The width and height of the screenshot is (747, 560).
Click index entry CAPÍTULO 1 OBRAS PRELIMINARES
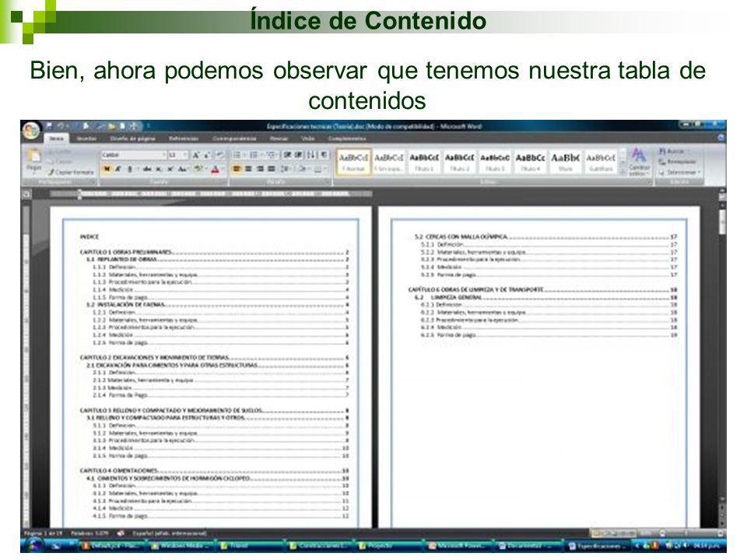coord(214,252)
